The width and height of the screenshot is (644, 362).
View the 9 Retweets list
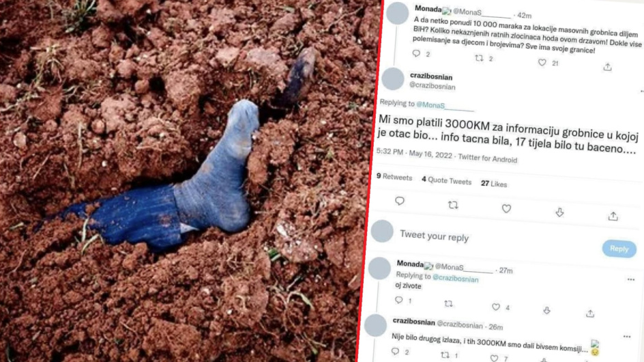[394, 177]
